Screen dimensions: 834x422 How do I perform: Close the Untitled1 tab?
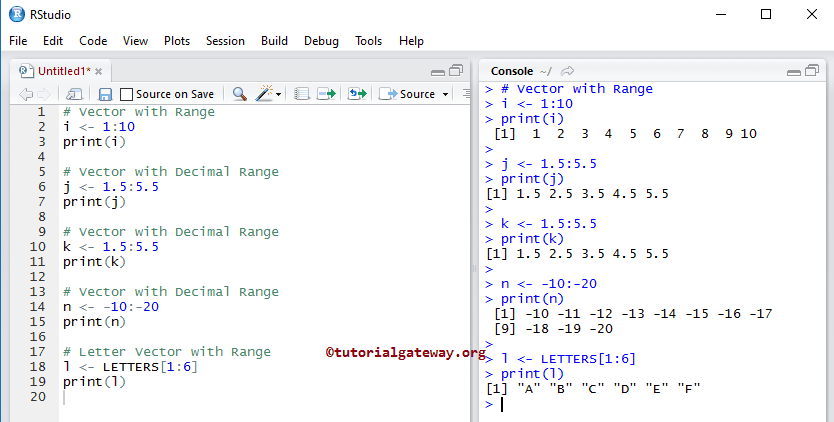coord(99,71)
